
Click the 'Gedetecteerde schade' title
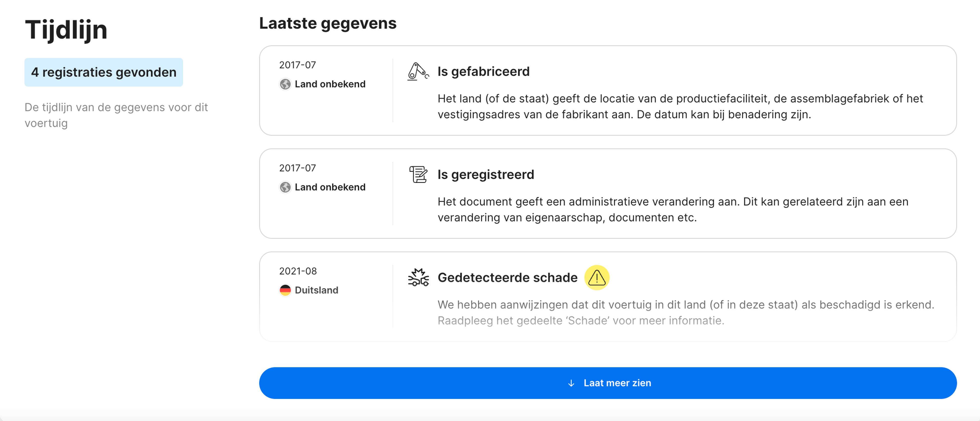pyautogui.click(x=507, y=278)
